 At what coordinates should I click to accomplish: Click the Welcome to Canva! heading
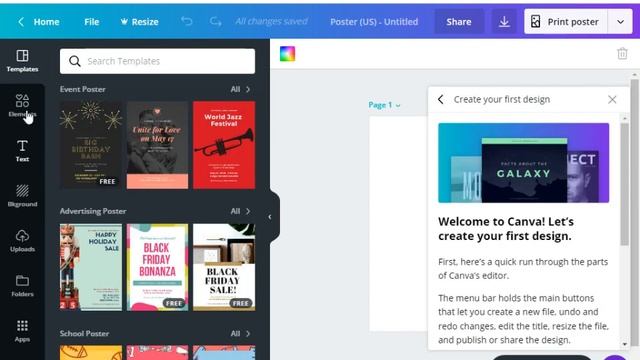[x=506, y=229]
